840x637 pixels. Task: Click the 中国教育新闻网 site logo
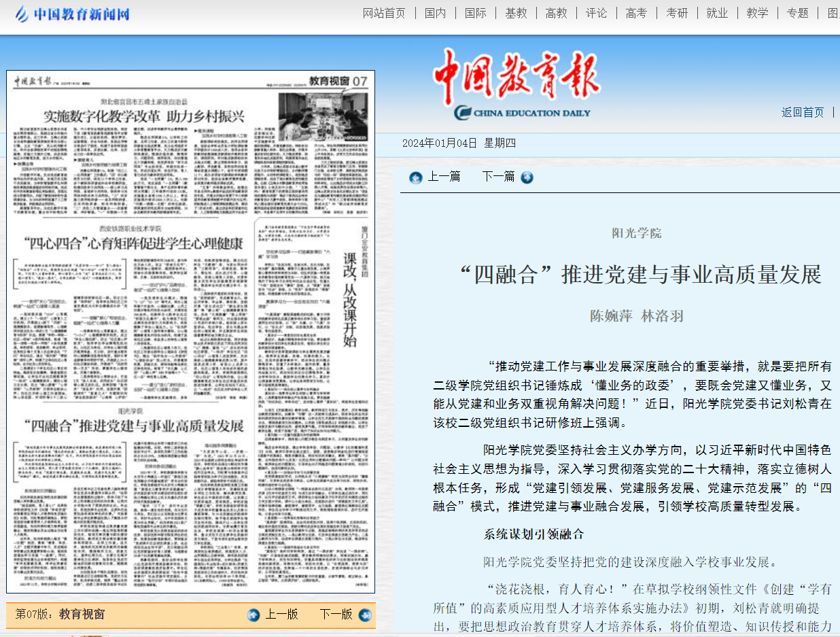tap(71, 14)
